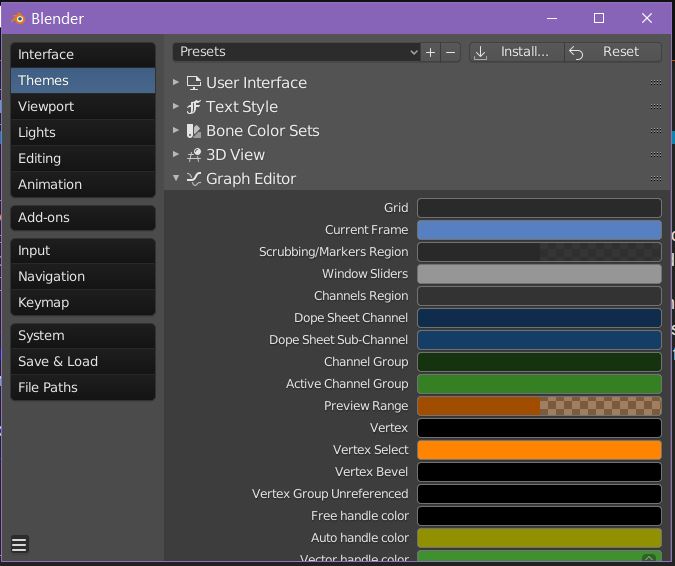Change Preview Range color swatch
This screenshot has width=675, height=566.
tap(539, 406)
